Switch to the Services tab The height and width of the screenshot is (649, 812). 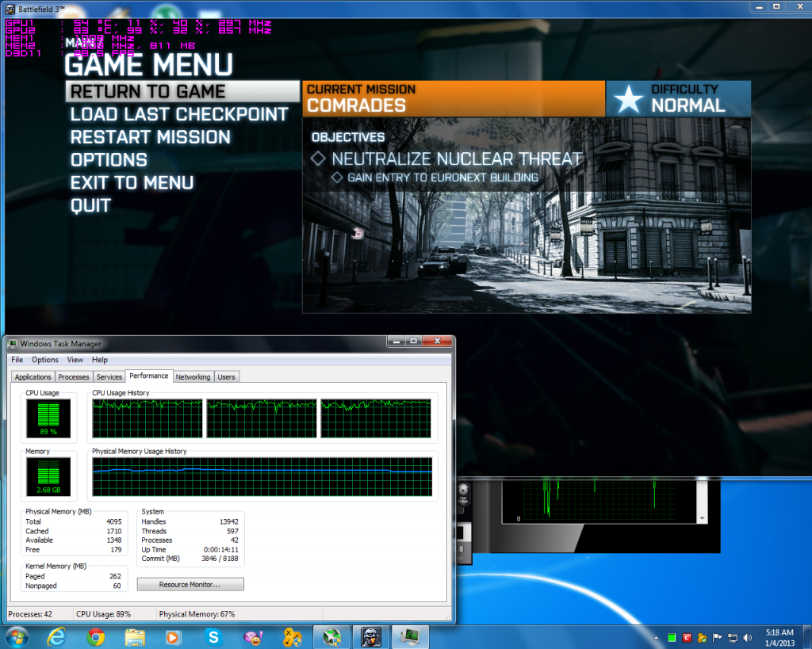(x=109, y=376)
